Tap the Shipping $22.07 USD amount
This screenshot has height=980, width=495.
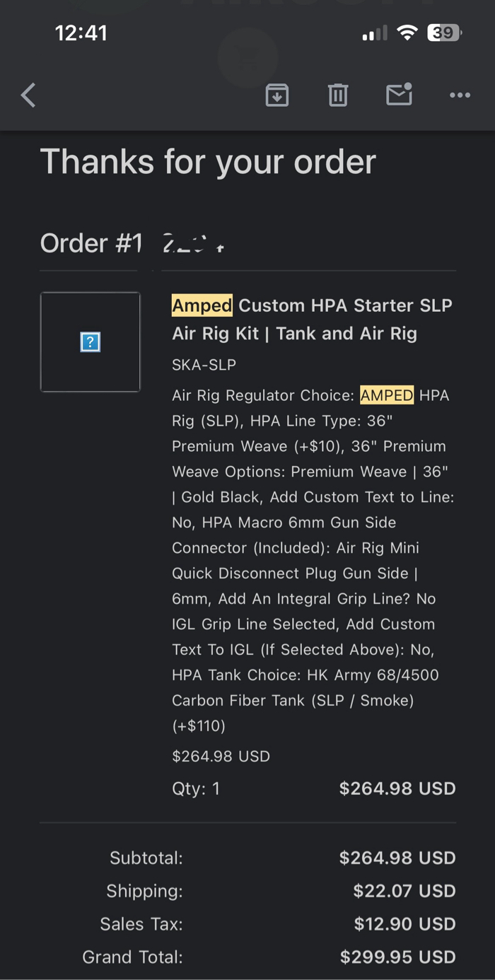404,891
